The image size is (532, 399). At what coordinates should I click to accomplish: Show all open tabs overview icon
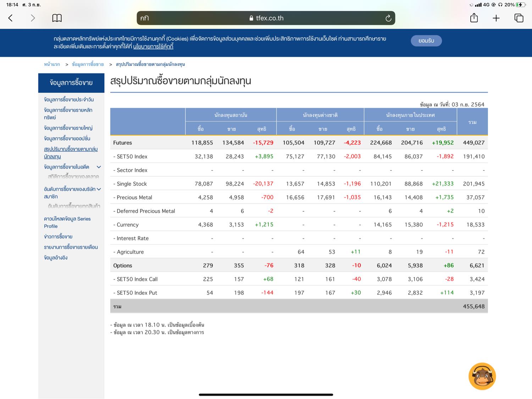pyautogui.click(x=519, y=18)
